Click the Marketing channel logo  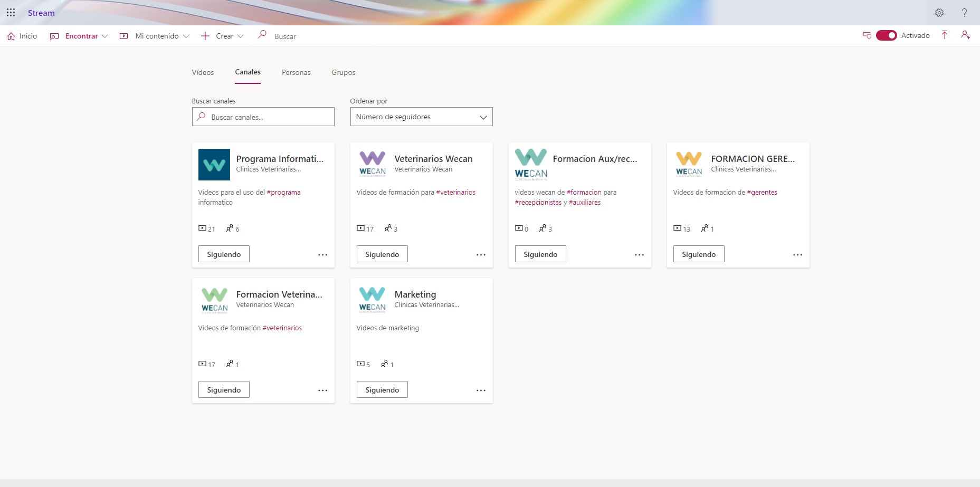[373, 300]
